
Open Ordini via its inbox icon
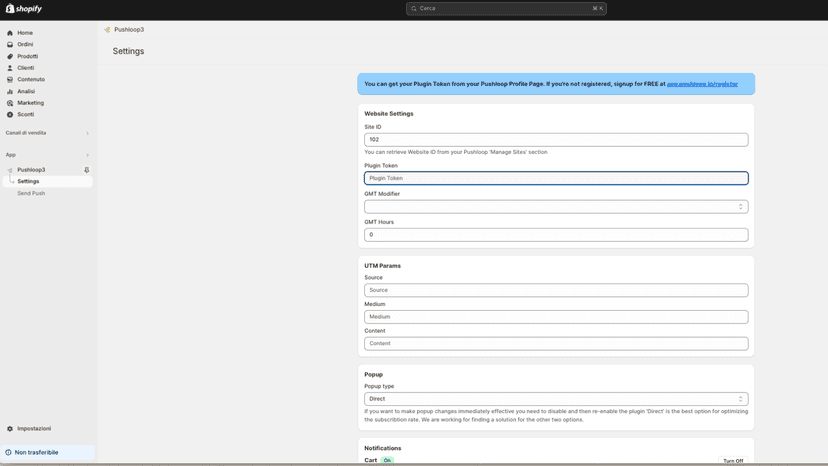10,44
